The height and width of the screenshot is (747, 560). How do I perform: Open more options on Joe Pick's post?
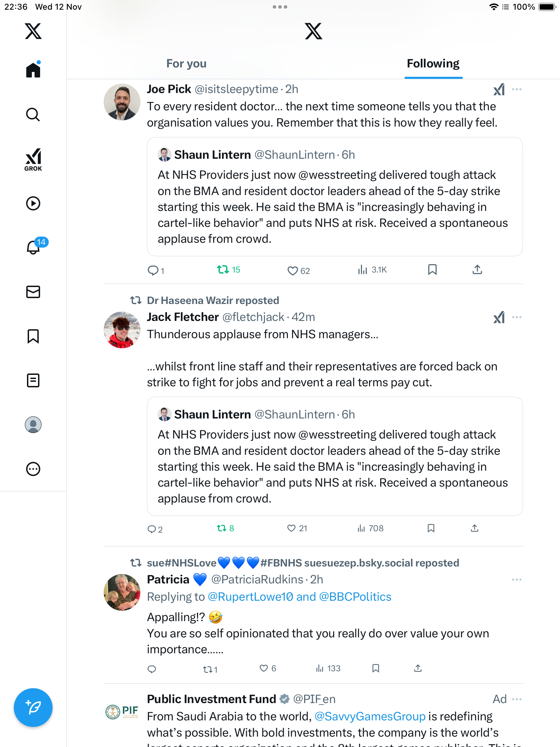click(x=517, y=89)
